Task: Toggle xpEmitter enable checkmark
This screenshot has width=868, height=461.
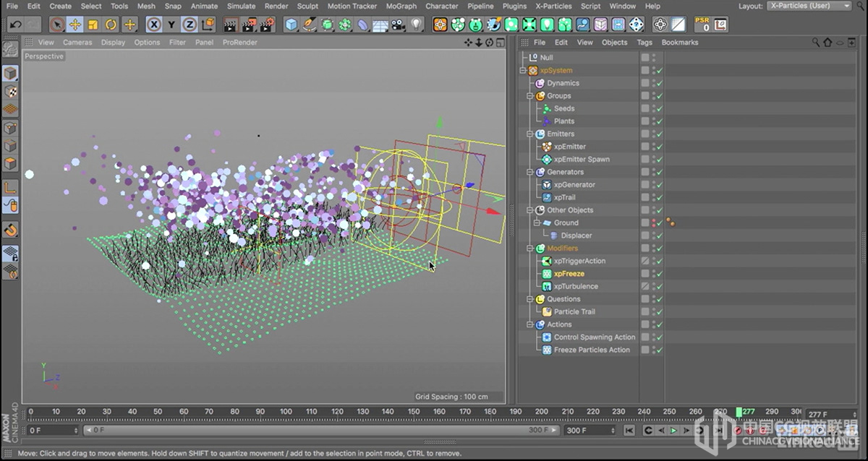Action: pos(660,147)
